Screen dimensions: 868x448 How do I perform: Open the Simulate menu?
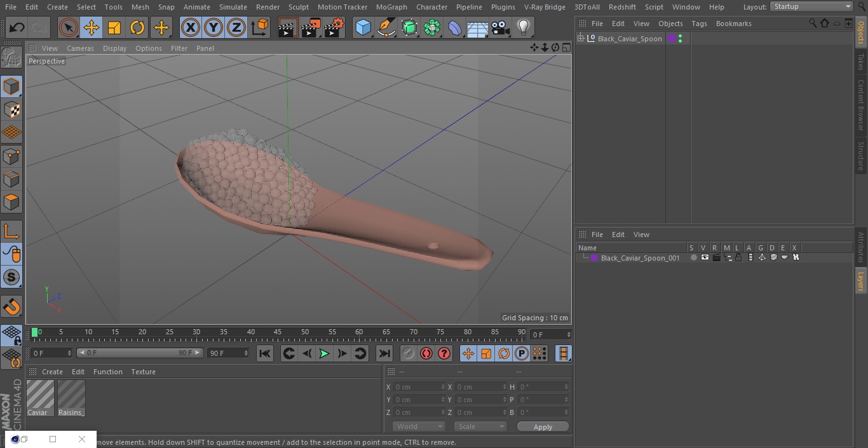[x=233, y=7]
